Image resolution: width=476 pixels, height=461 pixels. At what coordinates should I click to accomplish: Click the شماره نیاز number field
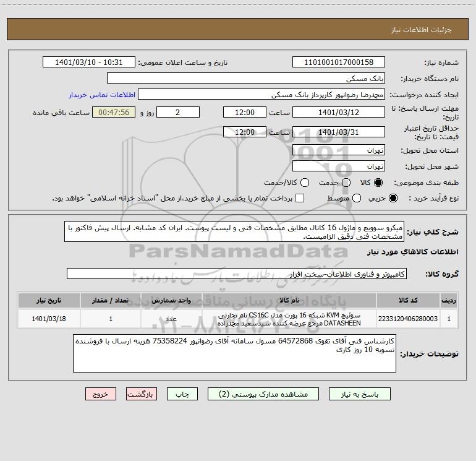click(x=338, y=62)
